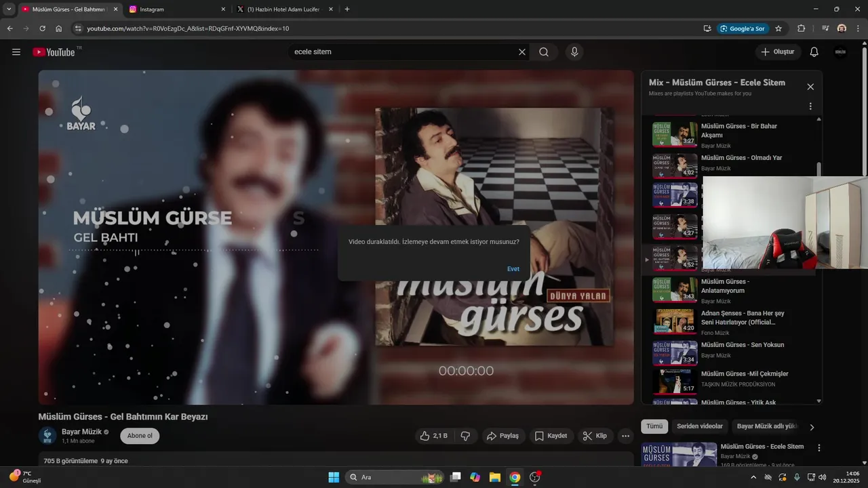Image resolution: width=868 pixels, height=488 pixels.
Task: Install app via the address-bar install icon
Action: 707,28
